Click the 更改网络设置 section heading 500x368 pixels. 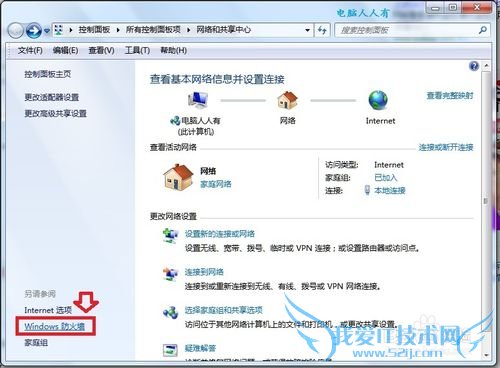coord(173,216)
